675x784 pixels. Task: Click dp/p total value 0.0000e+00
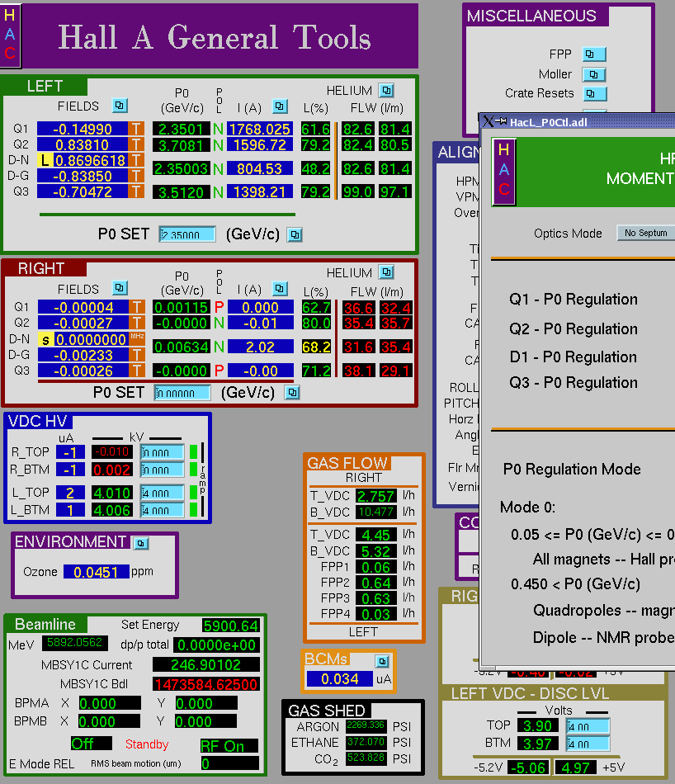(216, 645)
